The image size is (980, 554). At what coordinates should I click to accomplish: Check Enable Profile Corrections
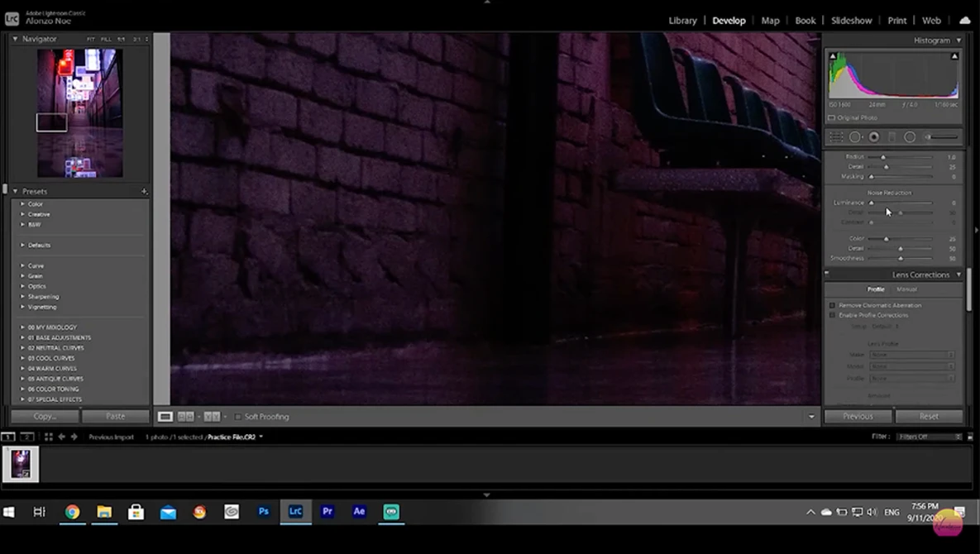coord(832,315)
